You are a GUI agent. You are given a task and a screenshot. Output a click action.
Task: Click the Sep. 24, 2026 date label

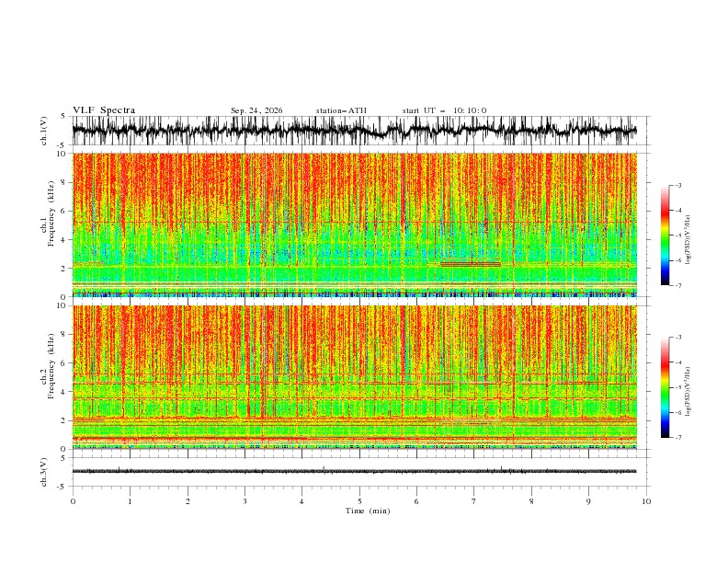pyautogui.click(x=256, y=110)
